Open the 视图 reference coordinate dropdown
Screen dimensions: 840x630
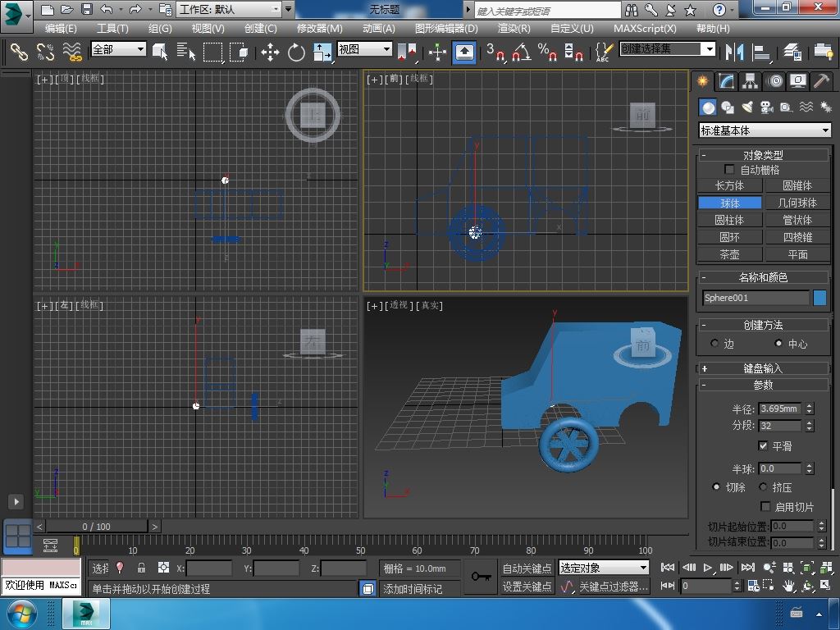[x=364, y=49]
